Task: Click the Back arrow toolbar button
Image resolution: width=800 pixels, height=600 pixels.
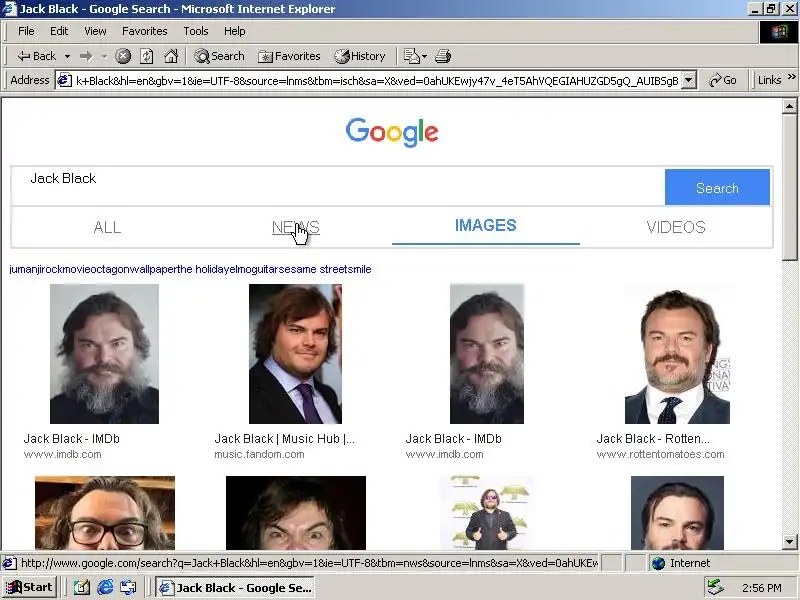Action: pos(36,56)
